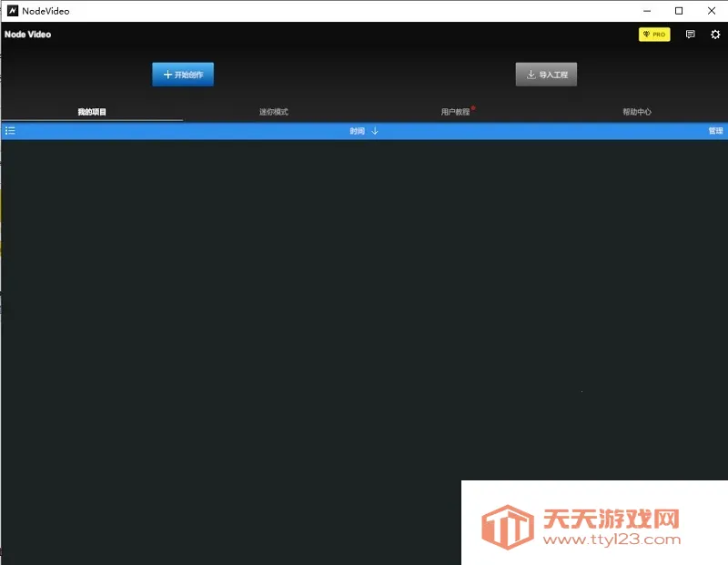Click the import icon inside 导入工程 button

coord(530,74)
